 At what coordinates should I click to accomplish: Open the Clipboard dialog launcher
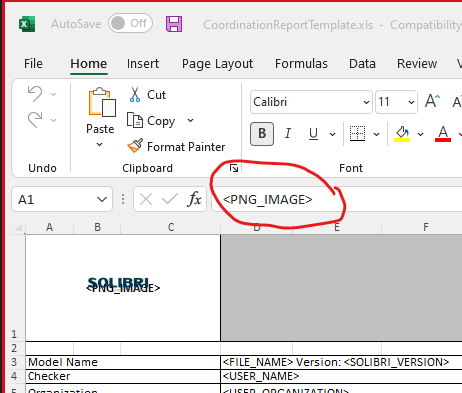tap(234, 168)
